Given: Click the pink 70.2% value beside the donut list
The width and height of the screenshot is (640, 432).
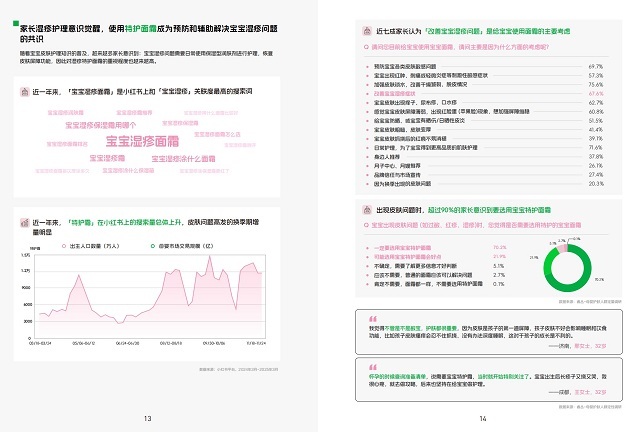Looking at the screenshot, I should coord(500,247).
